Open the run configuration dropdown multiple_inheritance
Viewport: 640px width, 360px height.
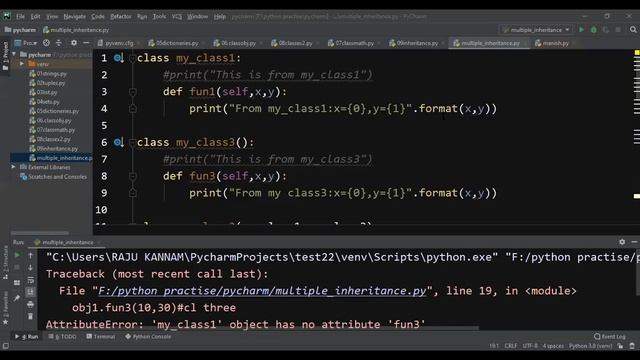point(536,30)
